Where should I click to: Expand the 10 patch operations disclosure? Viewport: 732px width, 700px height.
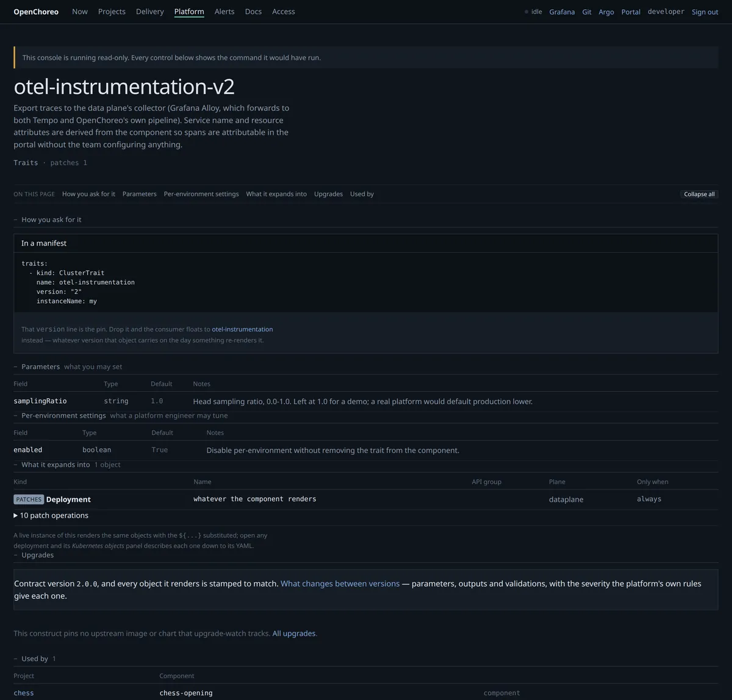tap(51, 515)
